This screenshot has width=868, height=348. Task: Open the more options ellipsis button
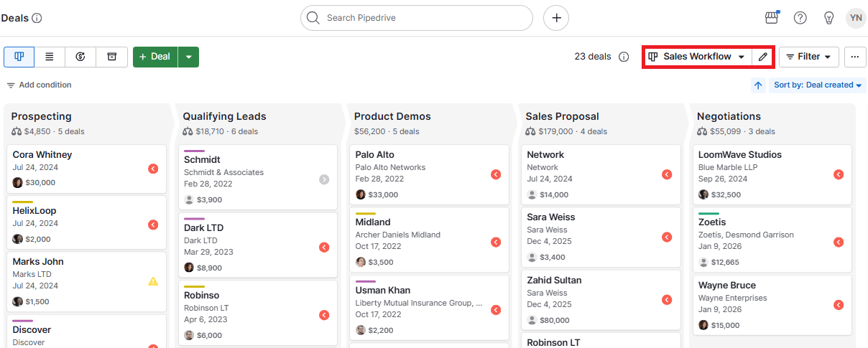854,57
